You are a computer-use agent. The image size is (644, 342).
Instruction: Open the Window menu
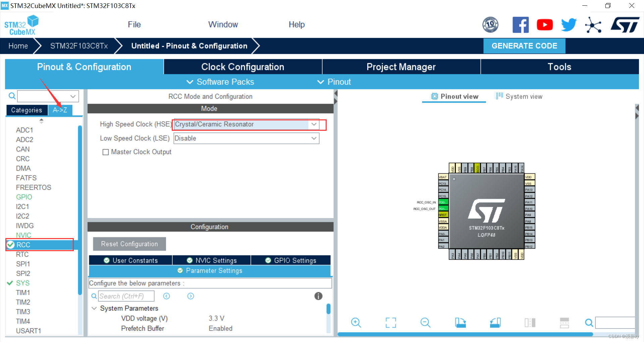223,24
